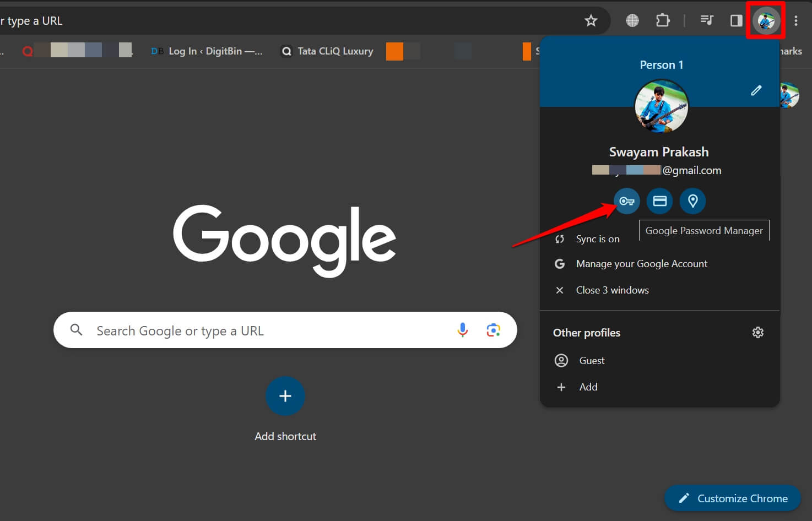Open the media controls icon
Image resolution: width=812 pixels, height=521 pixels.
tap(706, 21)
